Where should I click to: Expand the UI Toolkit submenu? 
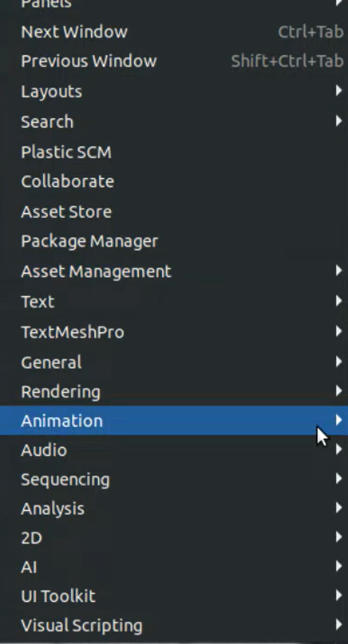[58, 596]
